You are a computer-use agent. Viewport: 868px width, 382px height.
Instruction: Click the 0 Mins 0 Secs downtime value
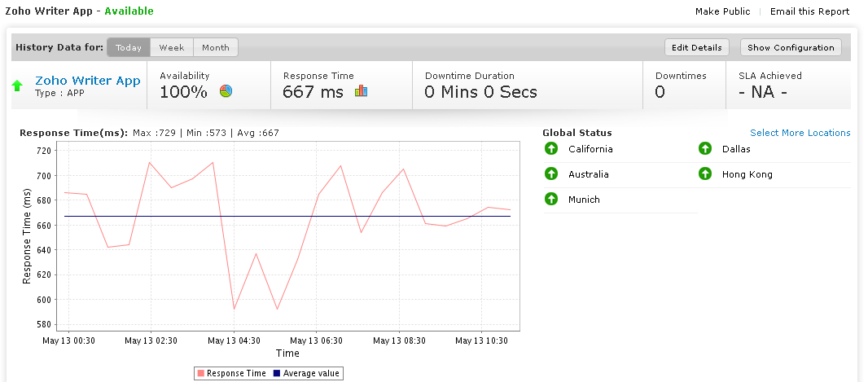pos(480,92)
